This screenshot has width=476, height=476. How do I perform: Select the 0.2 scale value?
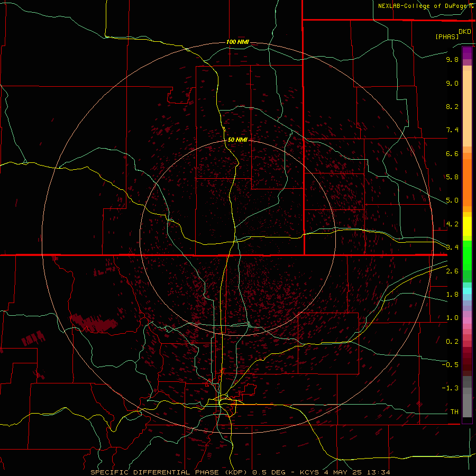pyautogui.click(x=452, y=342)
